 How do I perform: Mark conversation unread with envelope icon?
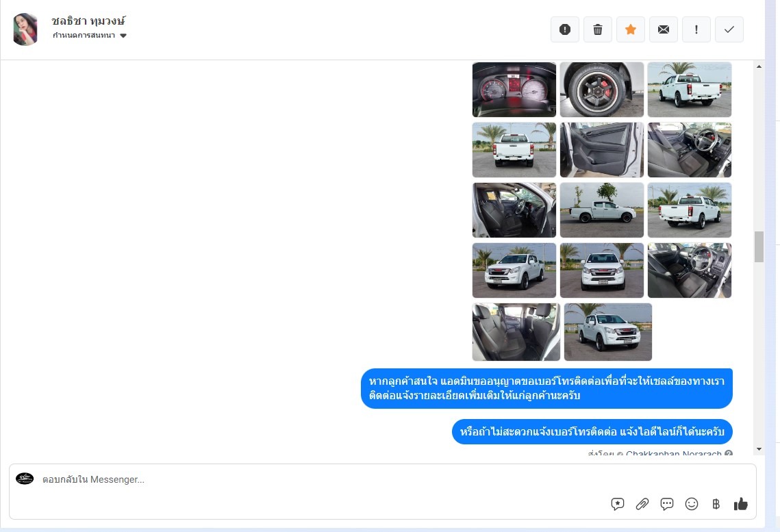[663, 29]
